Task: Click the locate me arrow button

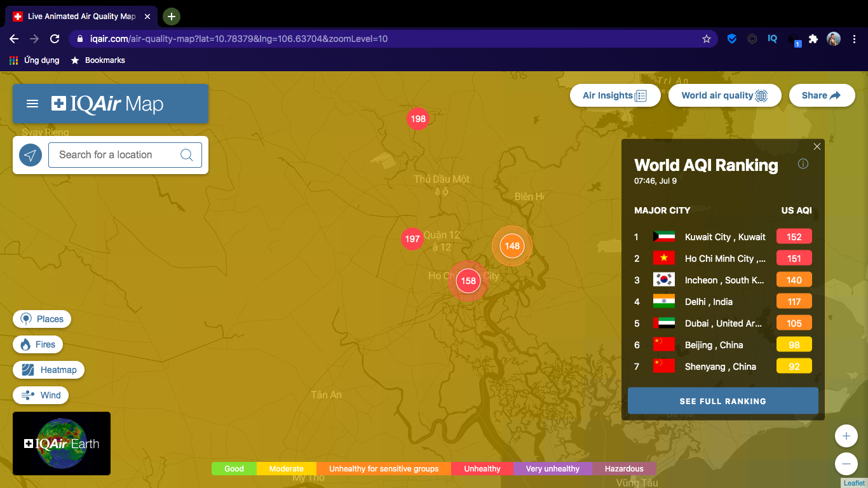Action: pos(31,155)
